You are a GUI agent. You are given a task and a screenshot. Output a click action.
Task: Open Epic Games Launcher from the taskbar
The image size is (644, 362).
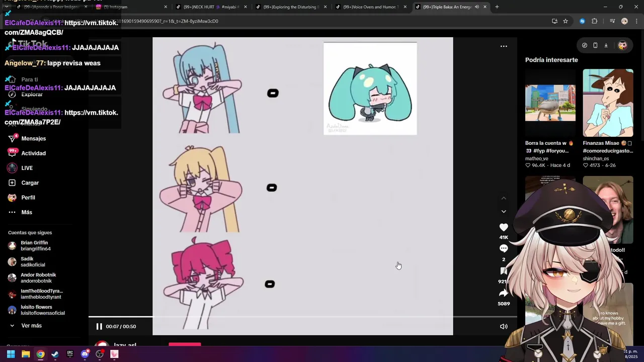coord(70,354)
